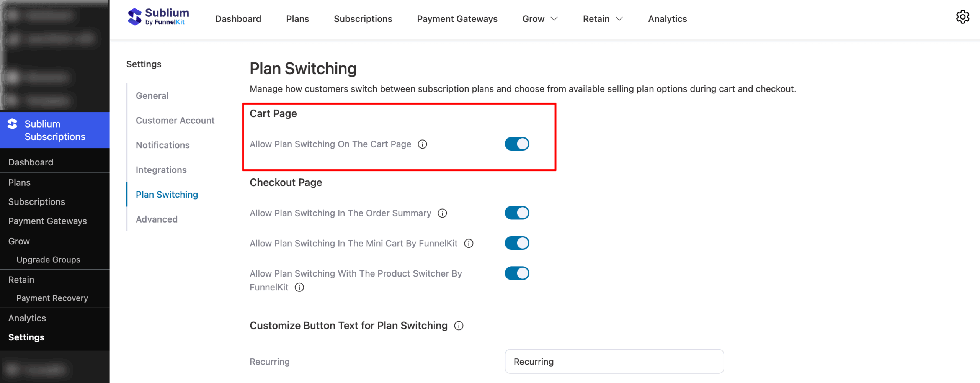Expand the Retain menu in the top bar
This screenshot has width=980, height=383.
602,18
